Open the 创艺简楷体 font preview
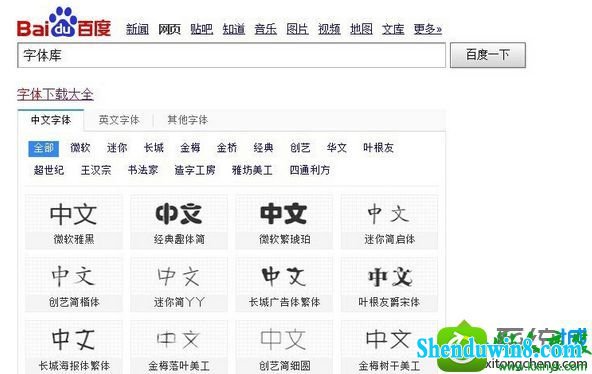 [x=74, y=285]
